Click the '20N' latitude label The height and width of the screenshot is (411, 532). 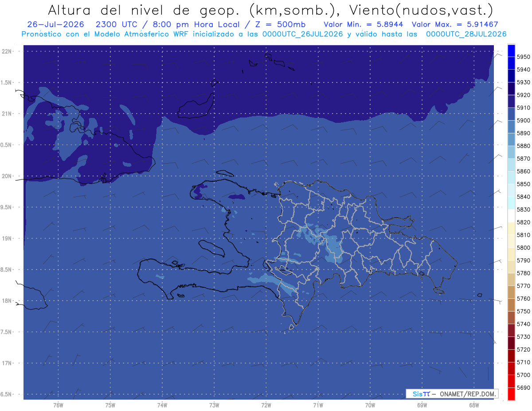7,176
